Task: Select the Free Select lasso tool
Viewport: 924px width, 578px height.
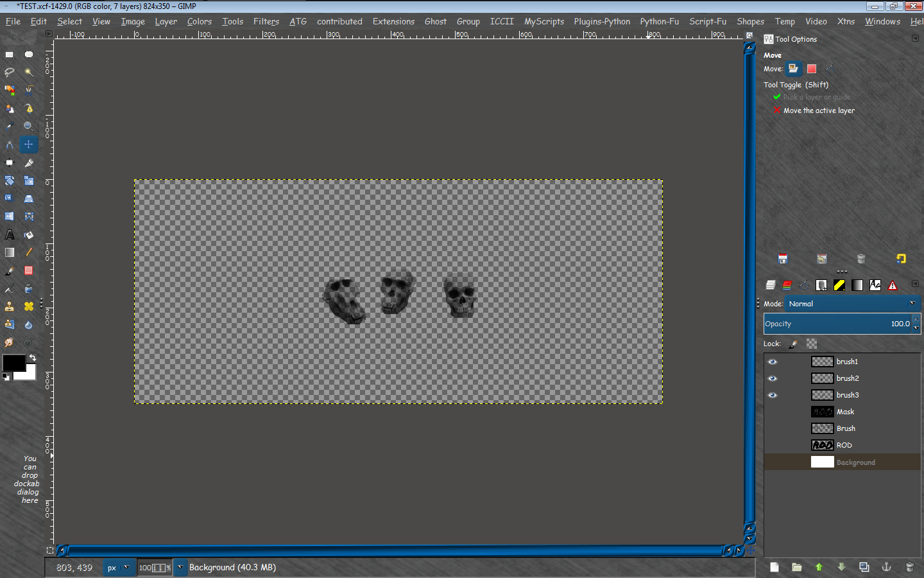Action: tap(10, 72)
